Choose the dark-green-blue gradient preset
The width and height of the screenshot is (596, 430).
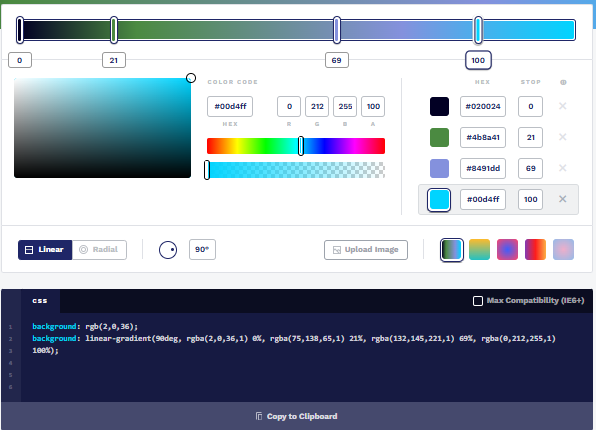coord(452,250)
